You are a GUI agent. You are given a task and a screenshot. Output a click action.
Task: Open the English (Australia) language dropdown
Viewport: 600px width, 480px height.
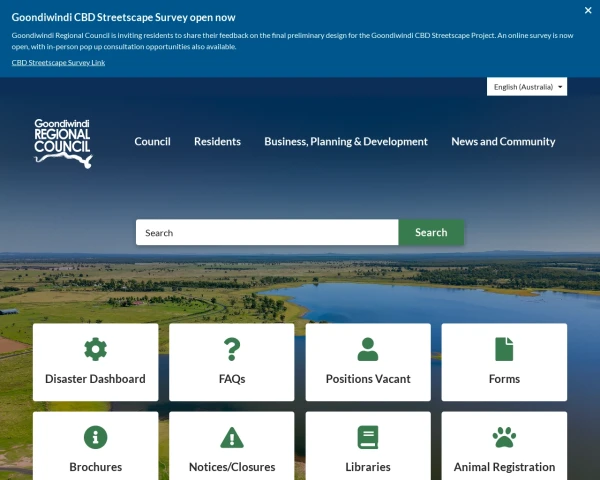point(527,87)
